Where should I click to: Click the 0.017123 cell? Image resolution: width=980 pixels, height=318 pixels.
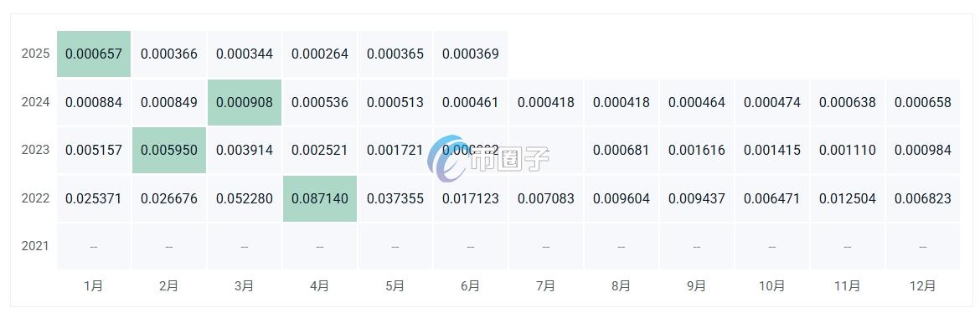point(471,198)
